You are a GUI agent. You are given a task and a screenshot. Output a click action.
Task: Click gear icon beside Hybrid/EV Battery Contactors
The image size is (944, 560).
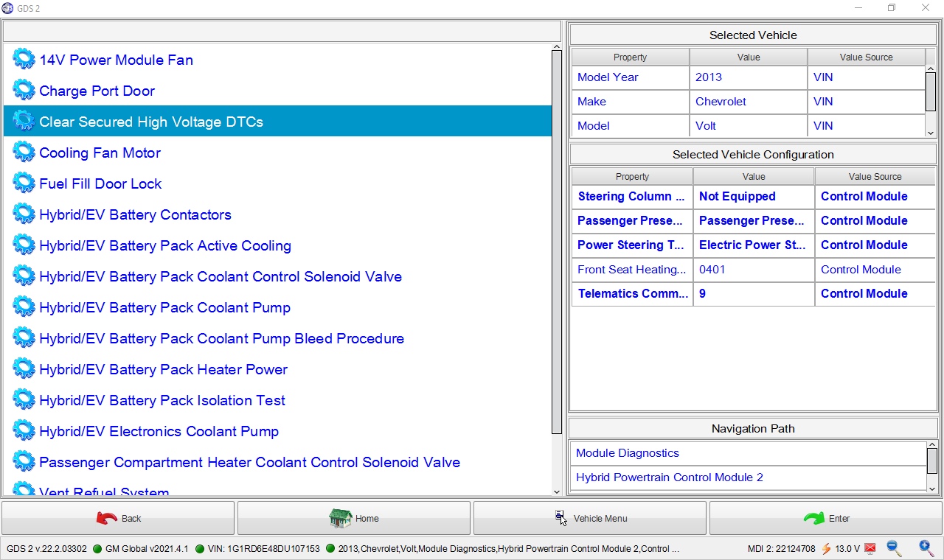coord(24,214)
